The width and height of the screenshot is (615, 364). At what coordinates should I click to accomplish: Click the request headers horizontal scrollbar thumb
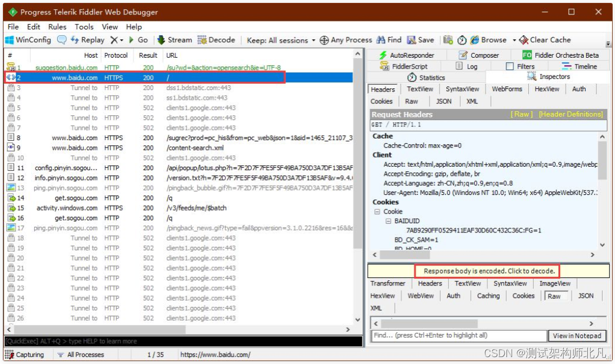tap(405, 254)
